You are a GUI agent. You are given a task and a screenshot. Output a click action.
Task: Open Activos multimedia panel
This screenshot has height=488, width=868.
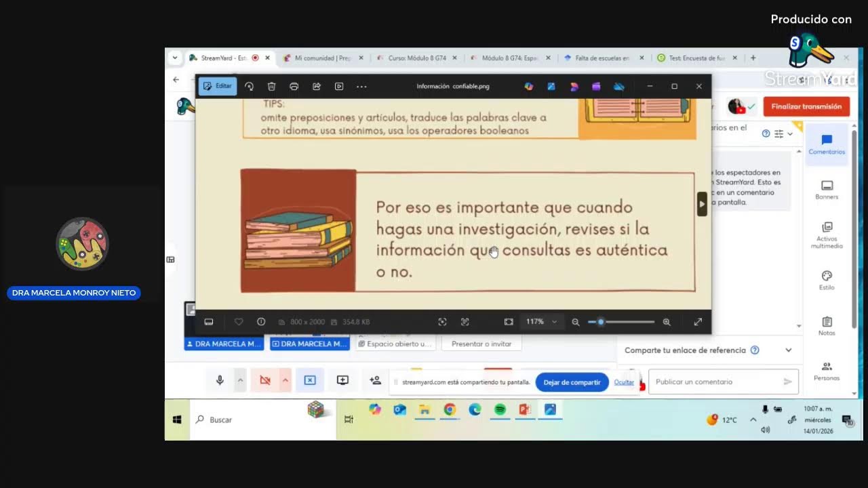(827, 235)
